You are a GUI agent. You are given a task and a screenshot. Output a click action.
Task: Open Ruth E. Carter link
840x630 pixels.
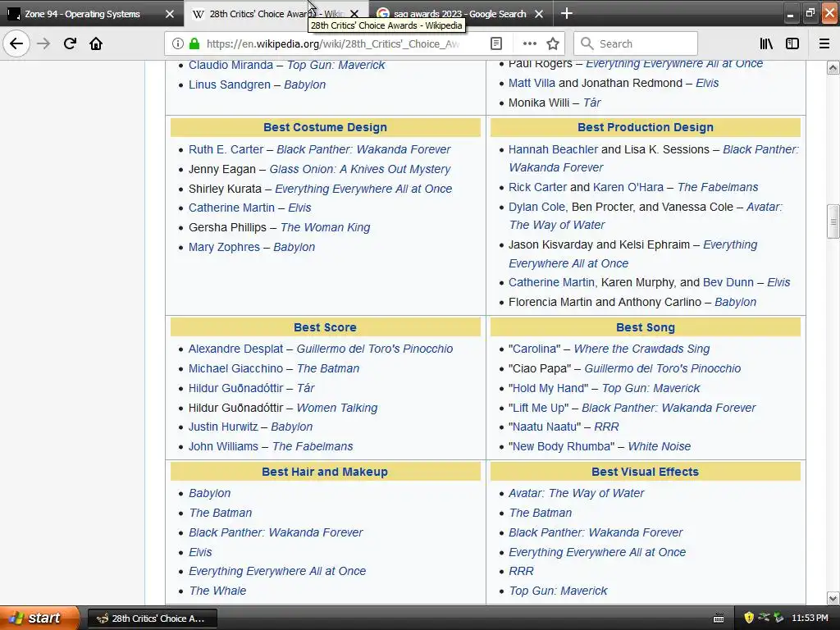point(226,149)
